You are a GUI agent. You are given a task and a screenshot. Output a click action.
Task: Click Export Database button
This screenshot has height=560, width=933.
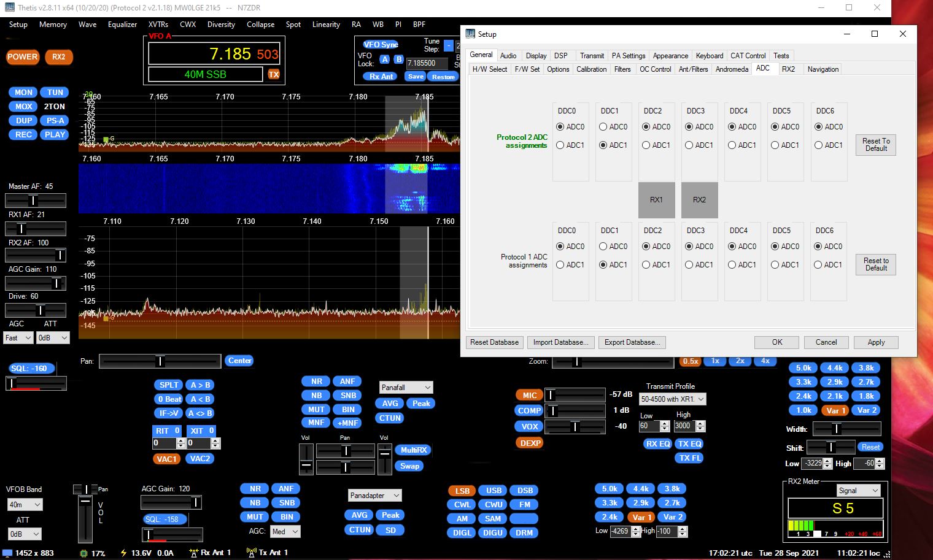coord(632,342)
